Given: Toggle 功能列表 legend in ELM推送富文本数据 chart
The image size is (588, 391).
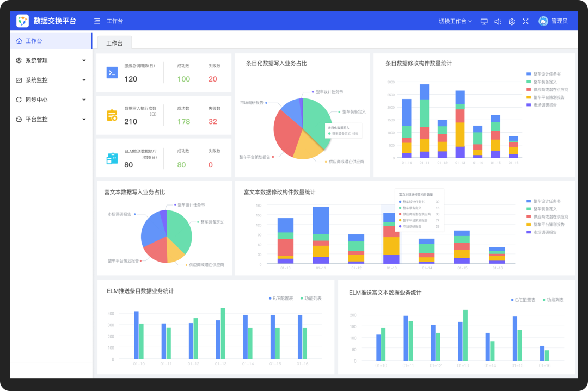Looking at the screenshot, I should [553, 300].
